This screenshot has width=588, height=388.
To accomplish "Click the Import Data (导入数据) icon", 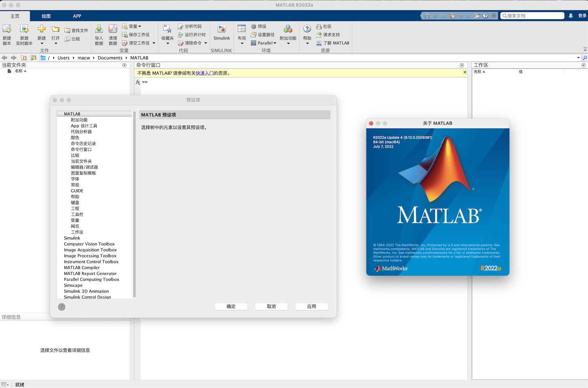I will coord(99,29).
